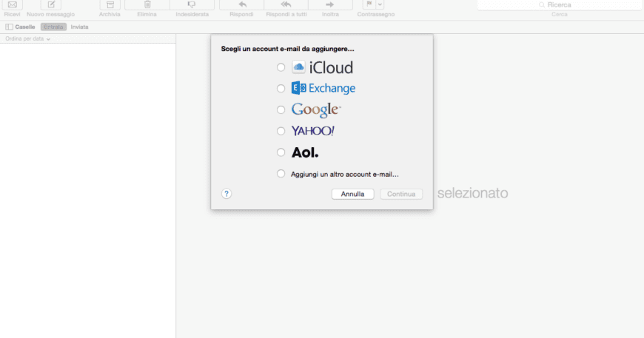Switch to the Inviata mailbox tab
Screen dimensions: 644x338
(79, 27)
